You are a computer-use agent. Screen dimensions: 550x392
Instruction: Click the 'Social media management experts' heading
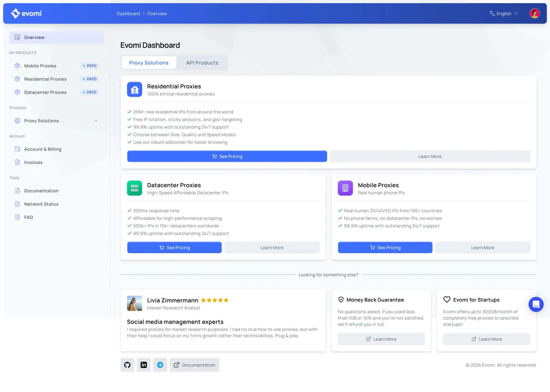(175, 322)
